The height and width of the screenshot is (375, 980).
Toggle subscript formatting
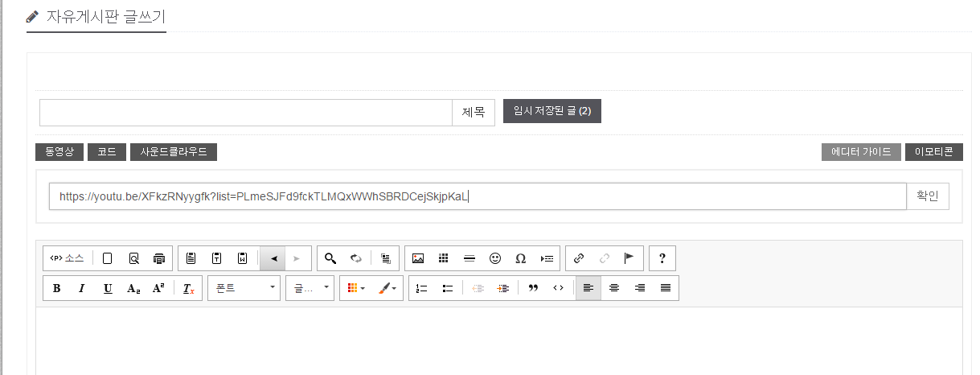click(133, 288)
